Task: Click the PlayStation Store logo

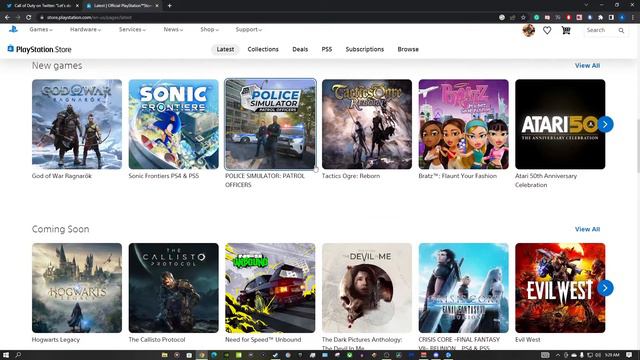Action: pos(40,49)
